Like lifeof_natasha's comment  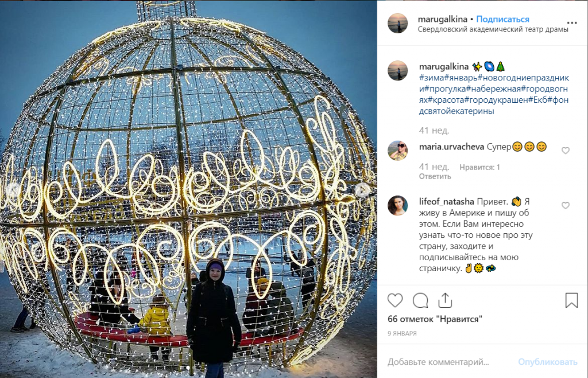[x=566, y=206]
